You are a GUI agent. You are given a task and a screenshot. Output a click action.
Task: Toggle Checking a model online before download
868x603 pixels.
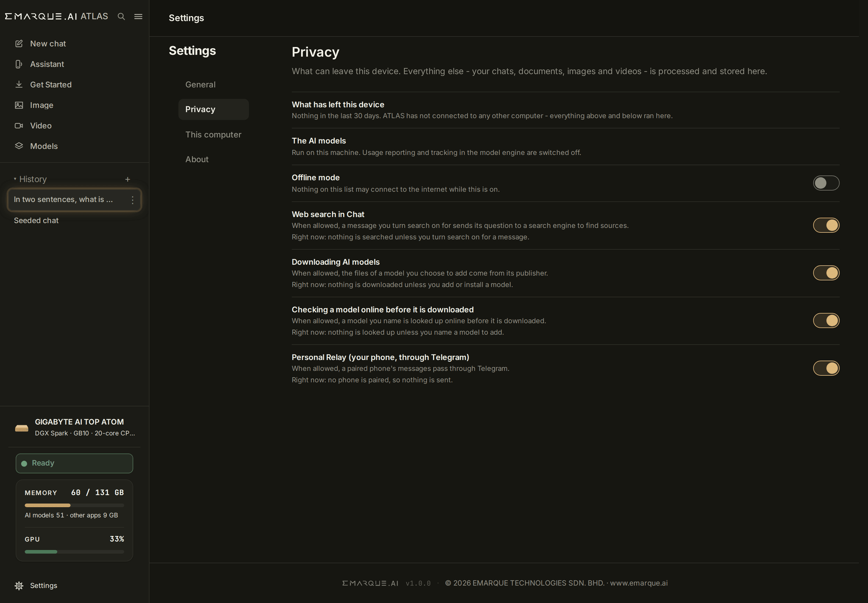(x=826, y=321)
